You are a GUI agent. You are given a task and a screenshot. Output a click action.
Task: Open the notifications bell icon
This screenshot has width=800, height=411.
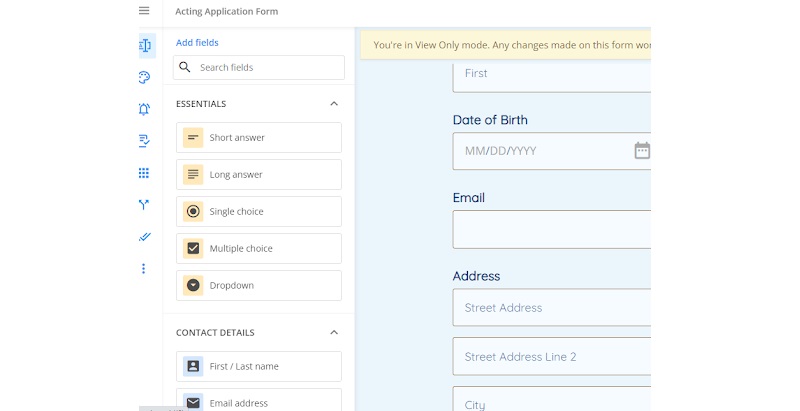(x=144, y=109)
